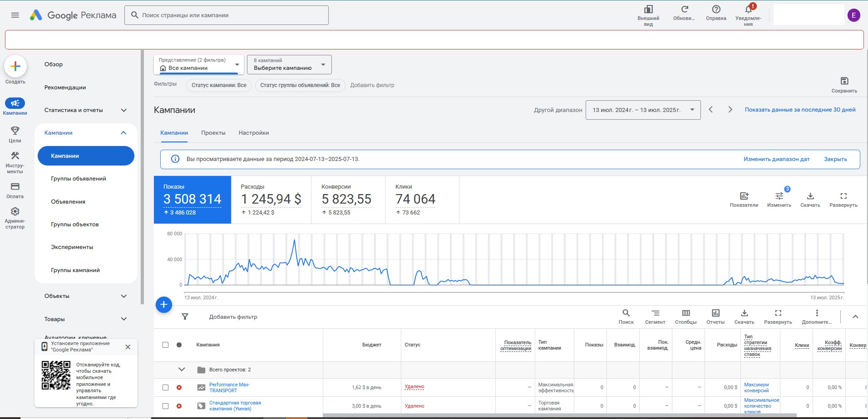Open the Tools (Инструменты) wrench icon
The width and height of the screenshot is (868, 419).
pos(15,156)
